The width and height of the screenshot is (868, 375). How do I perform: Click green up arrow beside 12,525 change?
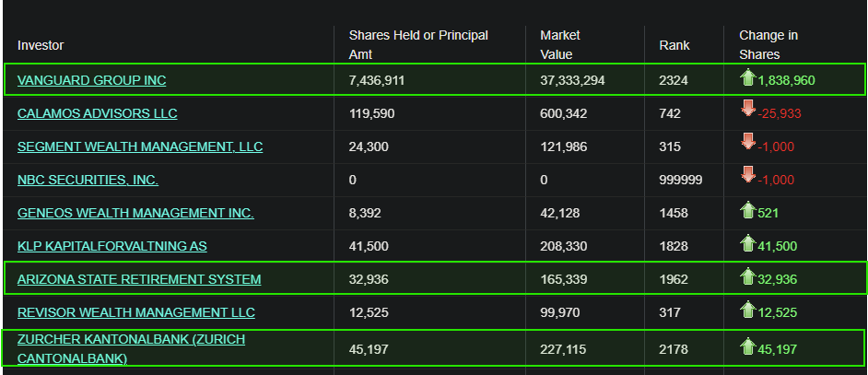(x=747, y=311)
